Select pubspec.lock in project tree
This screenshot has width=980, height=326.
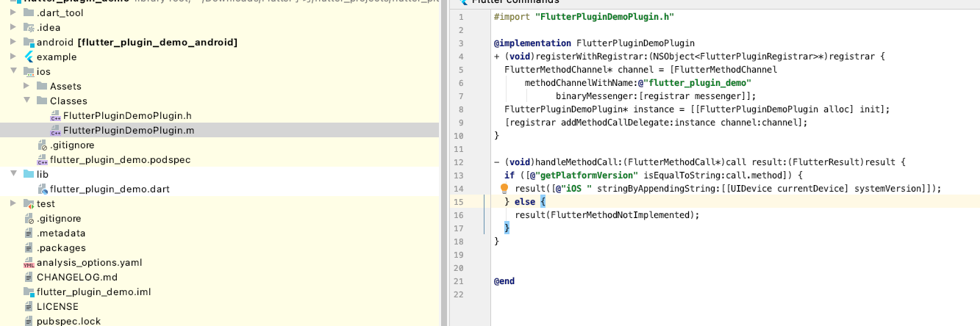(68, 321)
